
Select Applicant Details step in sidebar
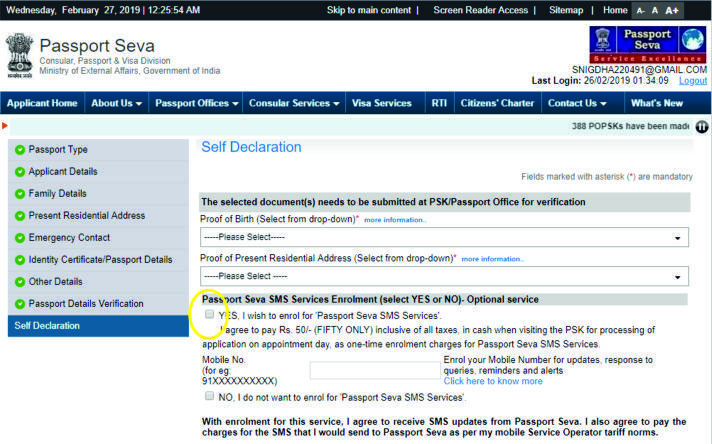(x=98, y=172)
